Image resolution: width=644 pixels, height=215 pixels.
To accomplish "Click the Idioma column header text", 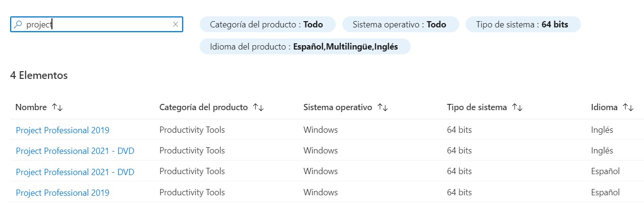I will [604, 108].
